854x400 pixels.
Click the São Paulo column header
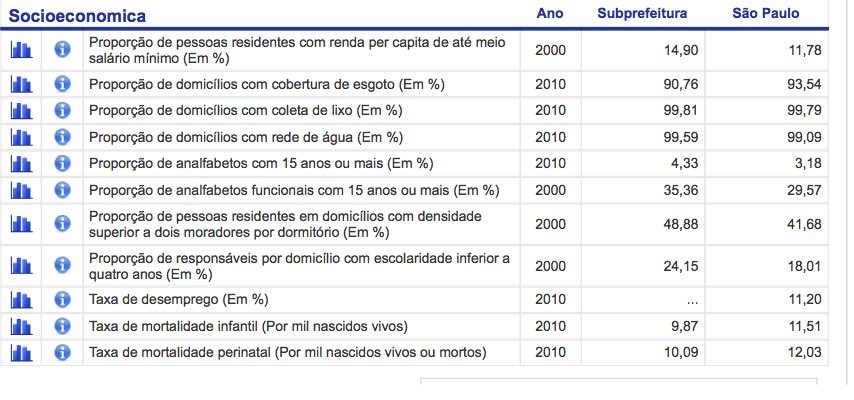[x=766, y=13]
